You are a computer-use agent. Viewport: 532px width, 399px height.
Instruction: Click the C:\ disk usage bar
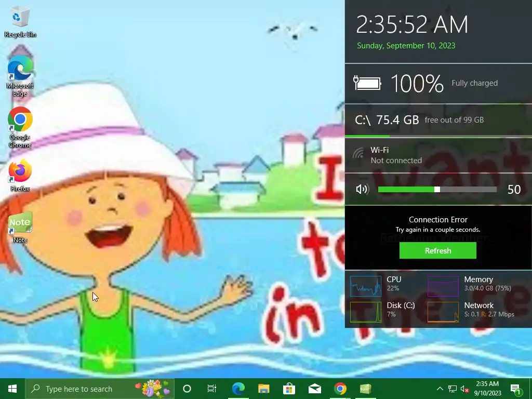pyautogui.click(x=438, y=136)
